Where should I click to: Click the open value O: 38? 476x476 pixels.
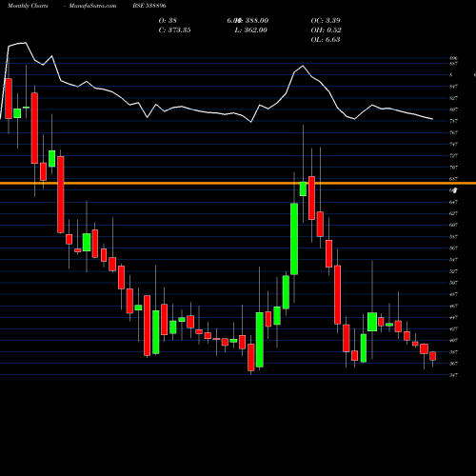tap(168, 21)
